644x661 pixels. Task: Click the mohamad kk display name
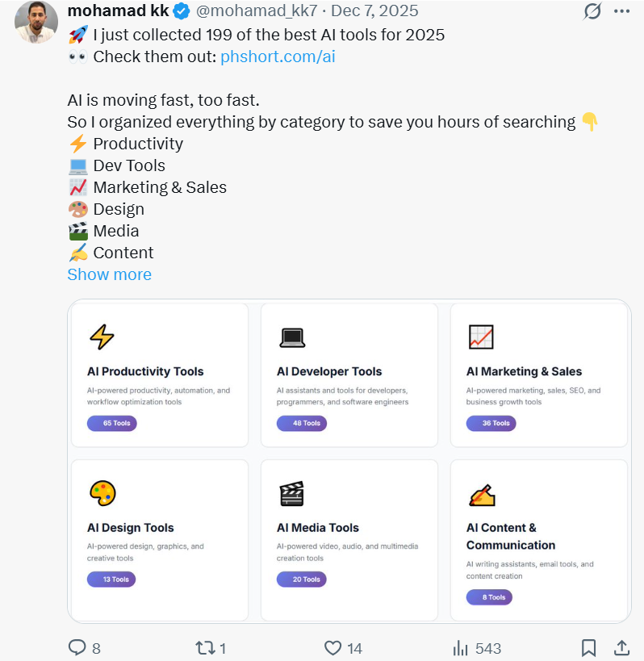(x=118, y=11)
